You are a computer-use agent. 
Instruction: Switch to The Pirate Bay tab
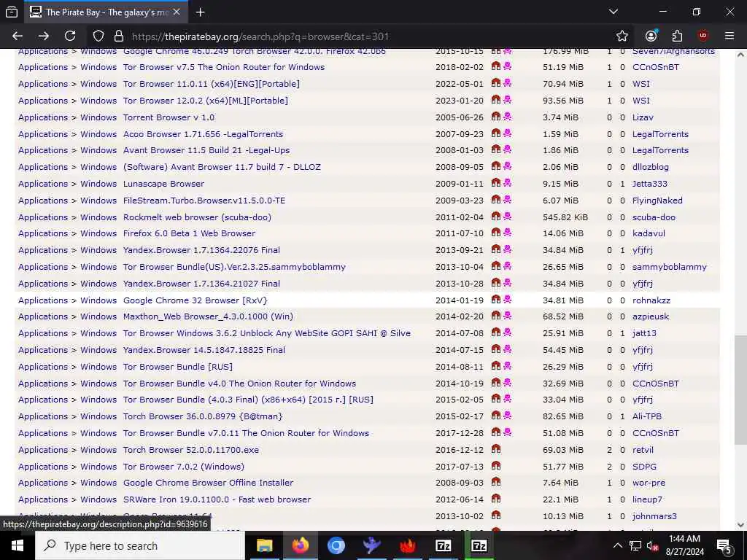[x=105, y=12]
